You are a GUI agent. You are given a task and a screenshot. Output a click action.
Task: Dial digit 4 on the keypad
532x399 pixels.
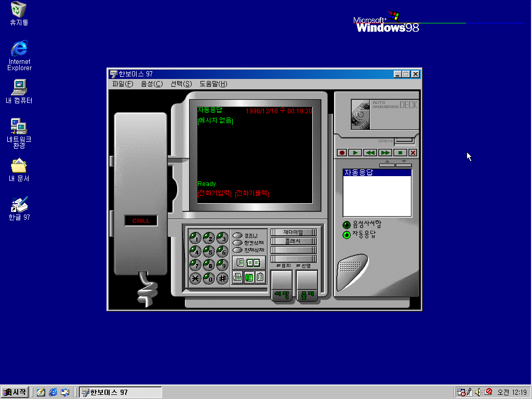195,252
